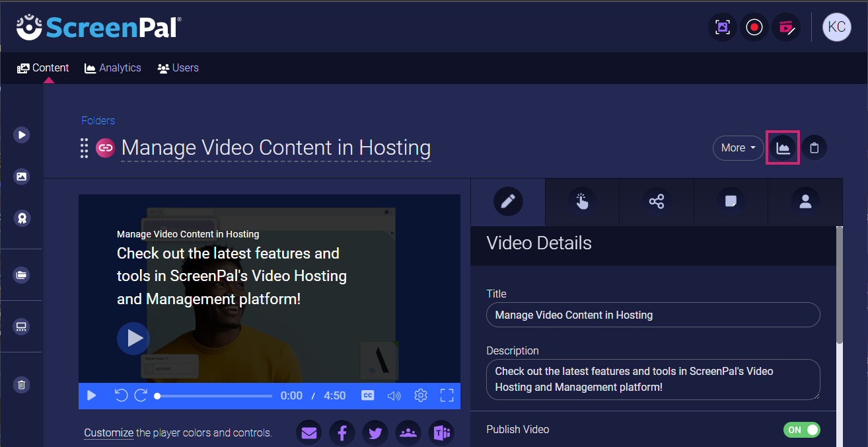Start the screen recorder from header
868x447 pixels.
pyautogui.click(x=754, y=27)
